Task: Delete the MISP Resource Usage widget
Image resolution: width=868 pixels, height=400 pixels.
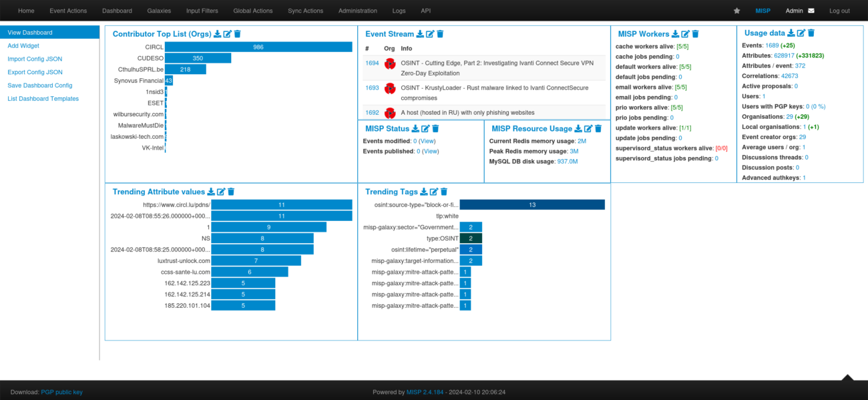Action: click(598, 128)
